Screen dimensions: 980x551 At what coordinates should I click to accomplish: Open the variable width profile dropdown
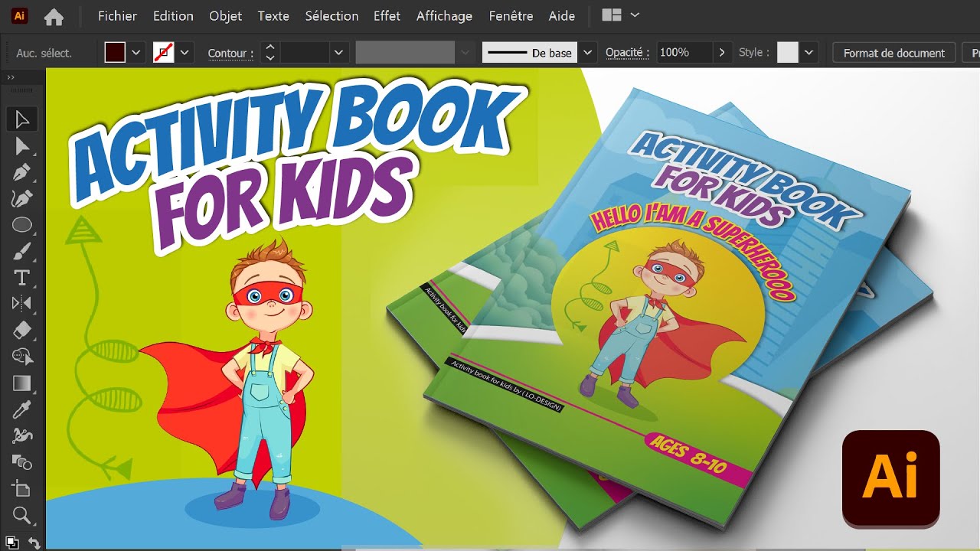[x=464, y=53]
